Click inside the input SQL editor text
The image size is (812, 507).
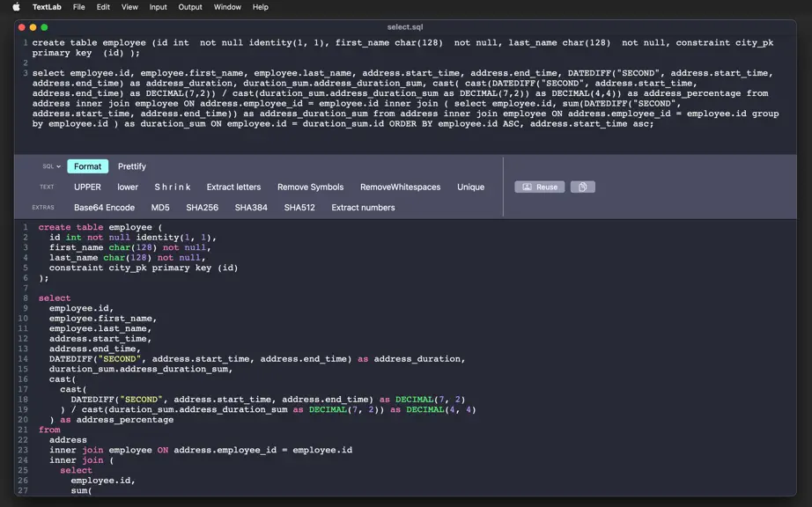[405, 83]
